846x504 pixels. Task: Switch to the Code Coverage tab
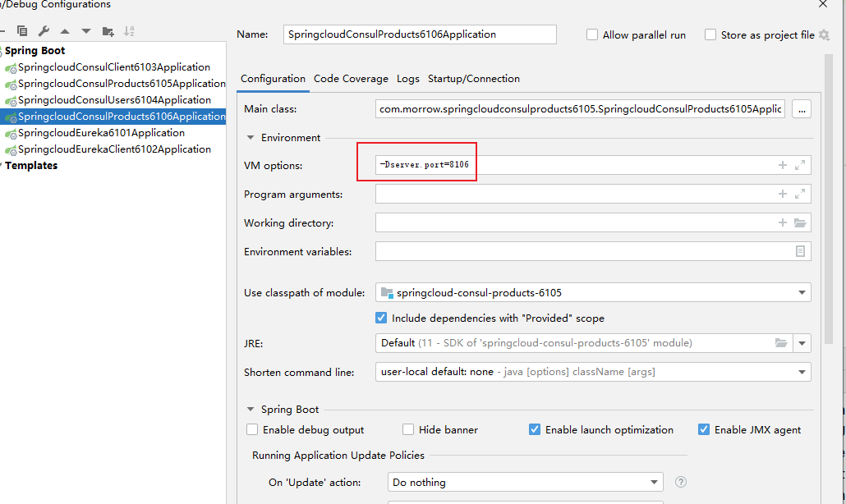351,79
